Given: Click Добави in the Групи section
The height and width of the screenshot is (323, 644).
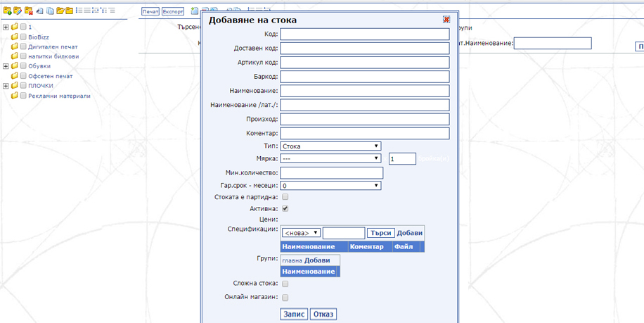Looking at the screenshot, I should [317, 260].
